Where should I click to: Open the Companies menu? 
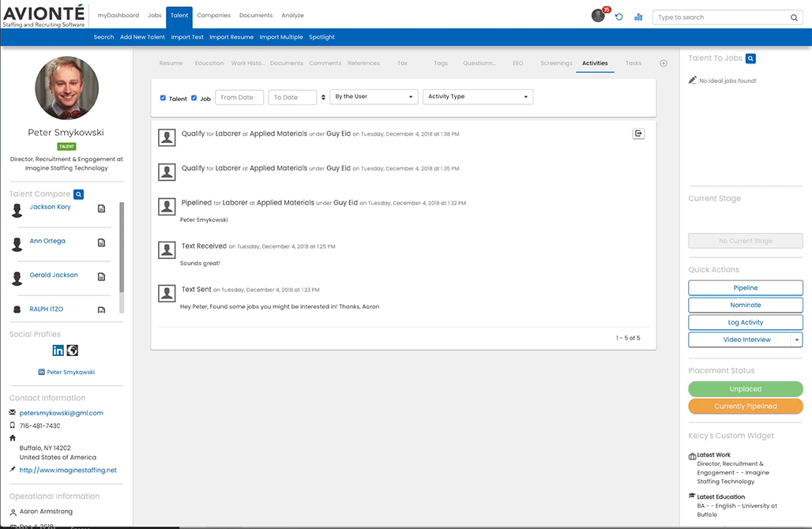tap(213, 16)
